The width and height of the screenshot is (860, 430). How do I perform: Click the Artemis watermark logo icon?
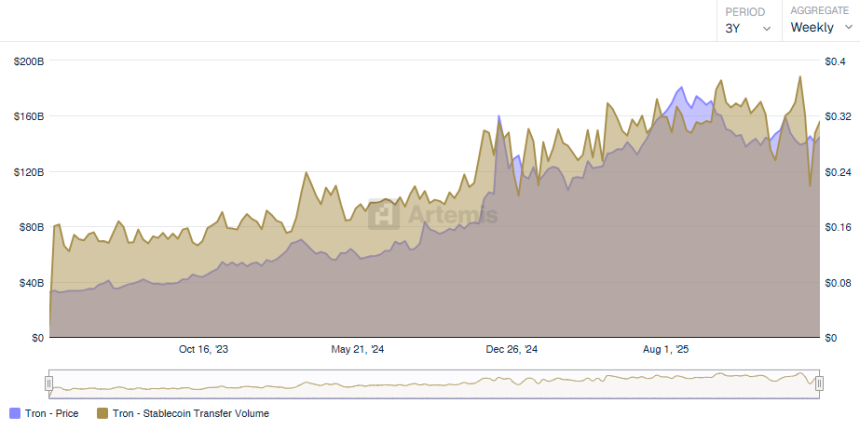[x=383, y=214]
